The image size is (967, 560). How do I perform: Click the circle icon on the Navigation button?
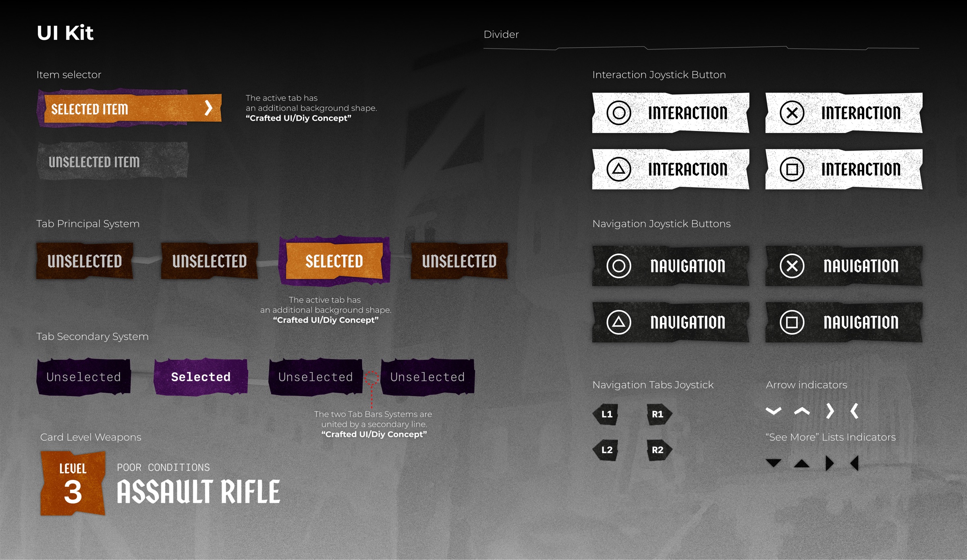pyautogui.click(x=618, y=266)
